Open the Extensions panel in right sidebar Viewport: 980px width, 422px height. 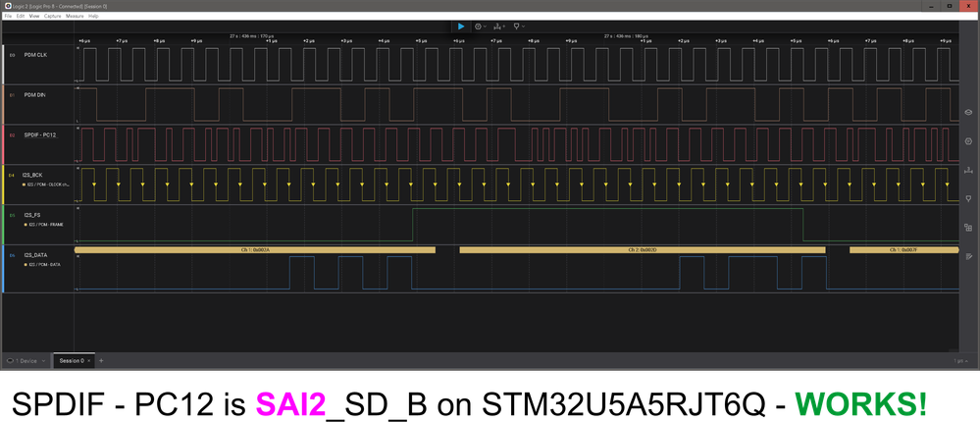coord(969,227)
